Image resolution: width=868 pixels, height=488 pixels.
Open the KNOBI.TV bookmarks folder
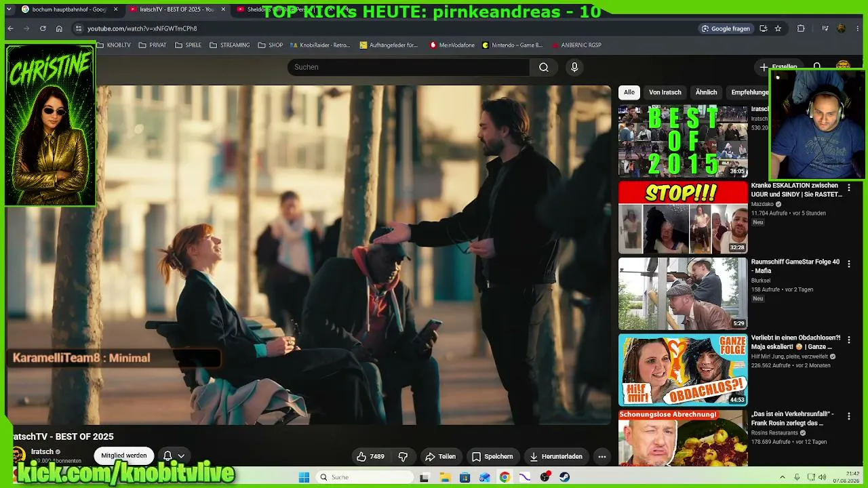[x=113, y=45]
